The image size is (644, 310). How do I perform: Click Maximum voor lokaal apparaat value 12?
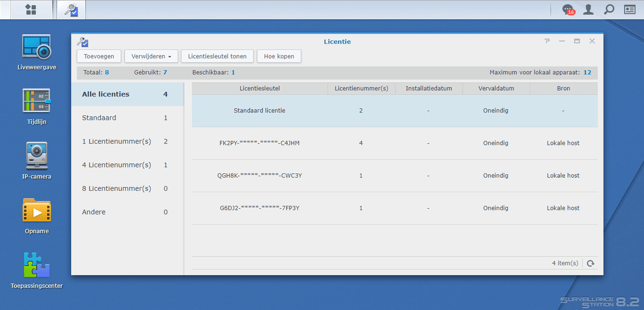click(587, 72)
